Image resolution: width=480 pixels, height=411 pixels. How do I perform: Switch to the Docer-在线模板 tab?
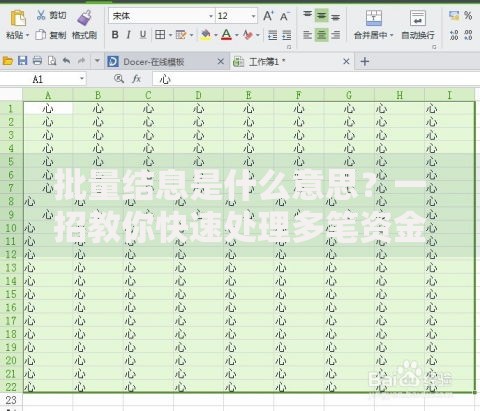pyautogui.click(x=153, y=62)
